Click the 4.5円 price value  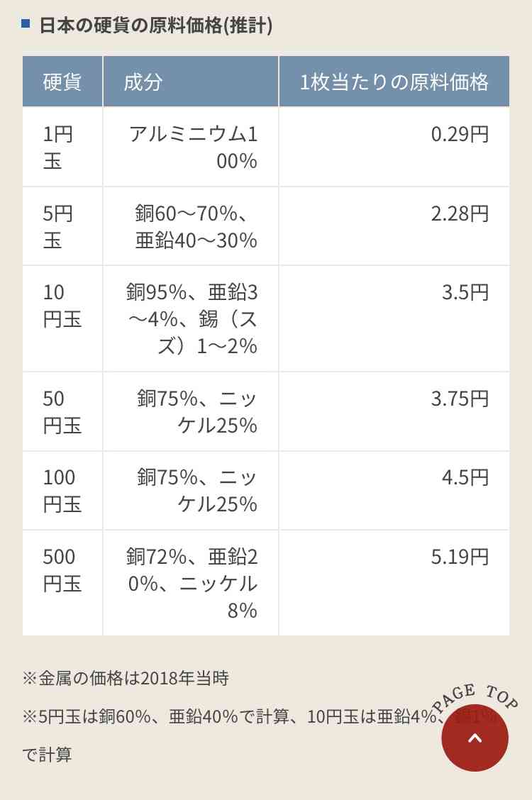465,477
